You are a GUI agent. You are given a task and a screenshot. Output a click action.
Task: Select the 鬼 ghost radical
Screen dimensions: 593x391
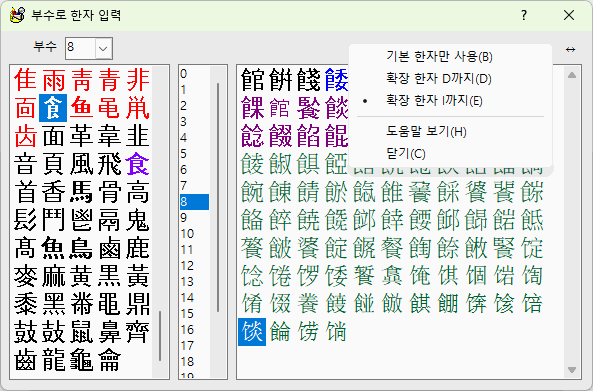137,220
